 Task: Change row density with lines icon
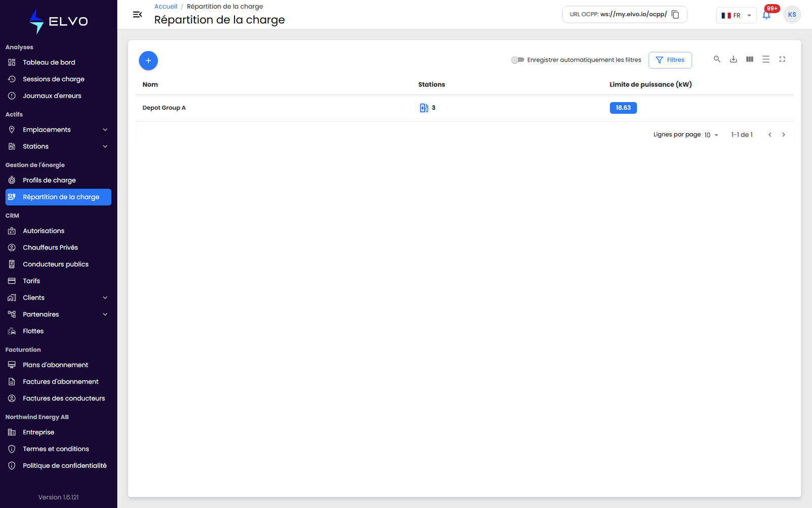[x=766, y=59]
